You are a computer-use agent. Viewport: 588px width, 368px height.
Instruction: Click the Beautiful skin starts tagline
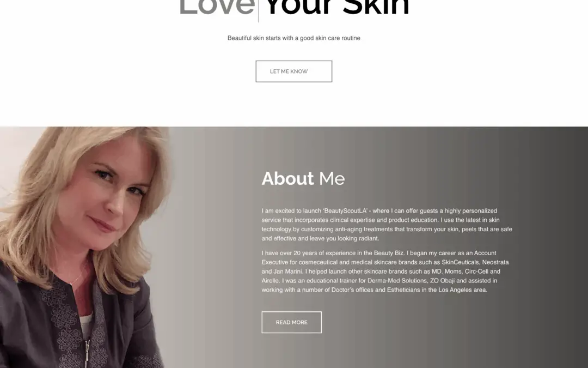(293, 38)
